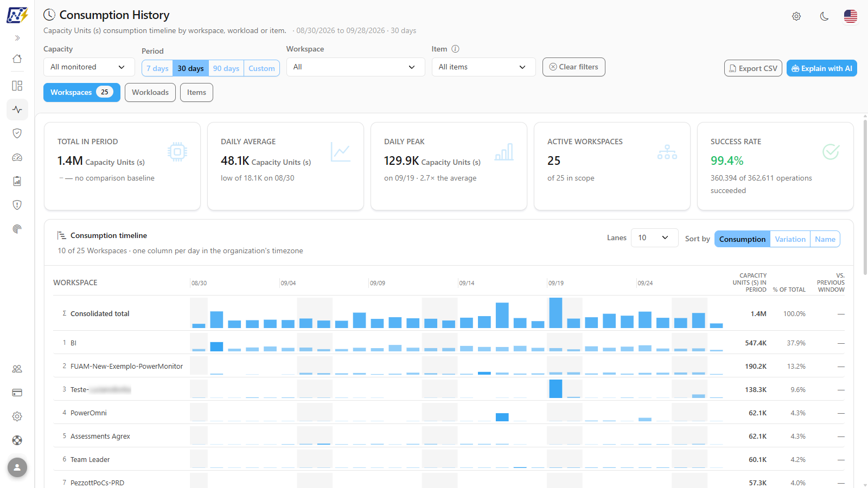Click the FUAM-New-Exemplo-PowerMonitor workspace row name
The image size is (868, 488).
click(x=126, y=367)
